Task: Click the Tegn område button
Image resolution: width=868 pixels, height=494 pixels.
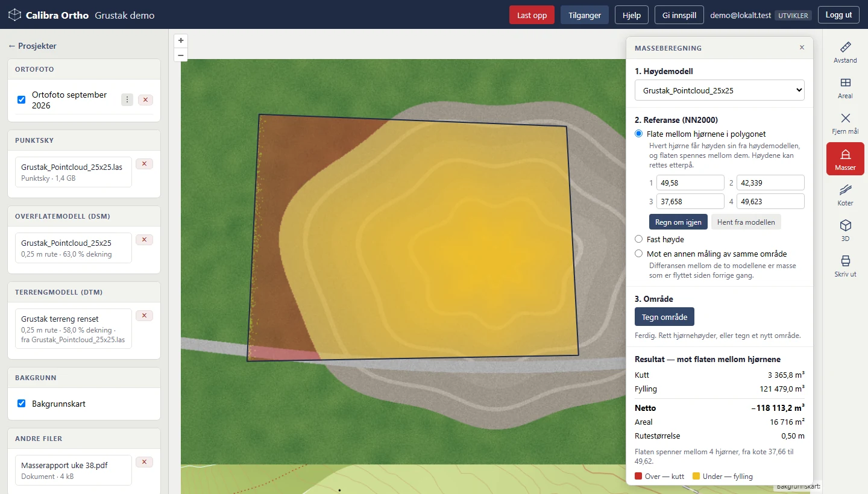Action: click(x=665, y=317)
